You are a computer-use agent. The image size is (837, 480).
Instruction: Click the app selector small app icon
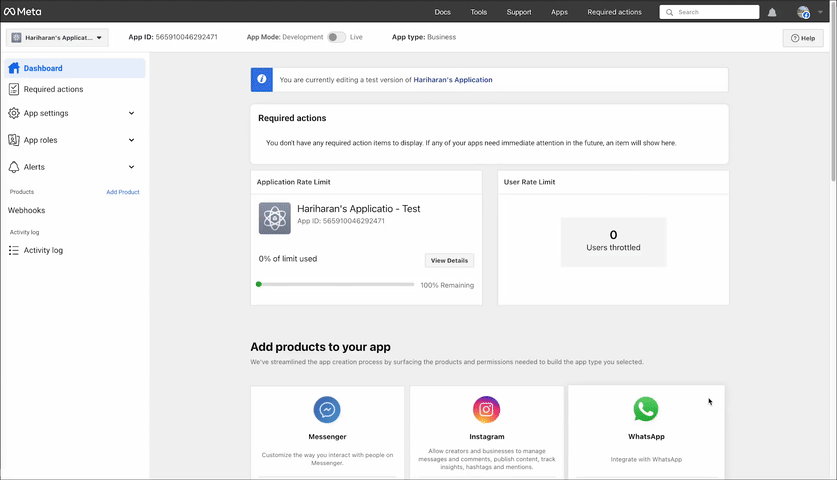pyautogui.click(x=17, y=37)
